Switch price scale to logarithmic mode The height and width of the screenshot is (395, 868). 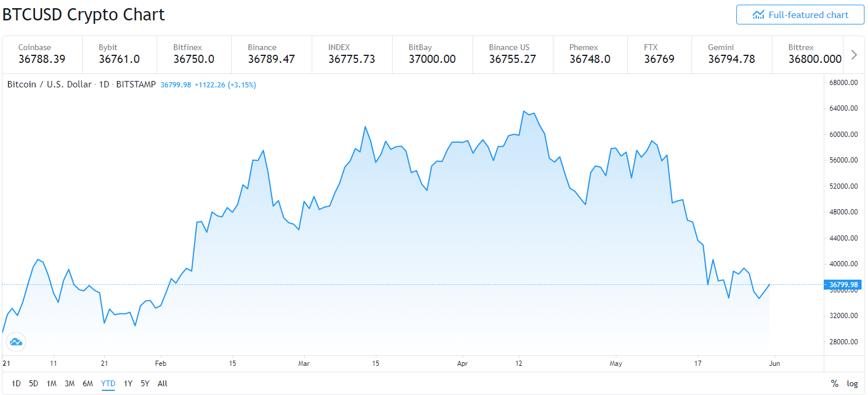pos(852,383)
